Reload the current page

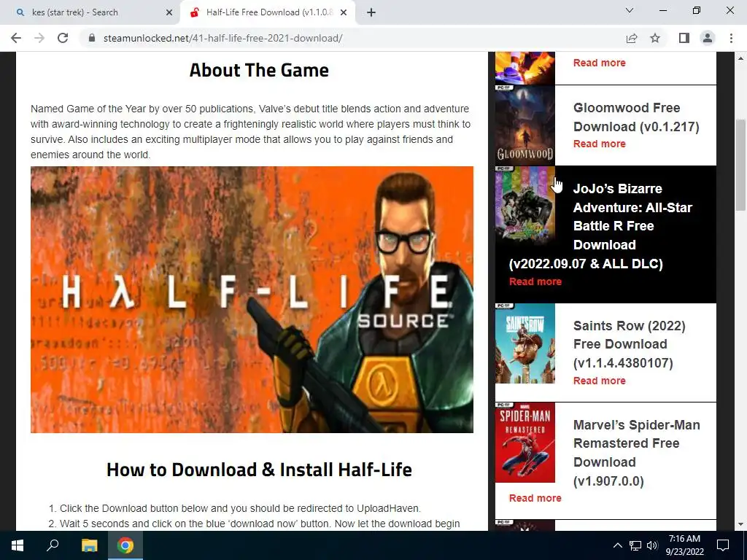click(63, 38)
